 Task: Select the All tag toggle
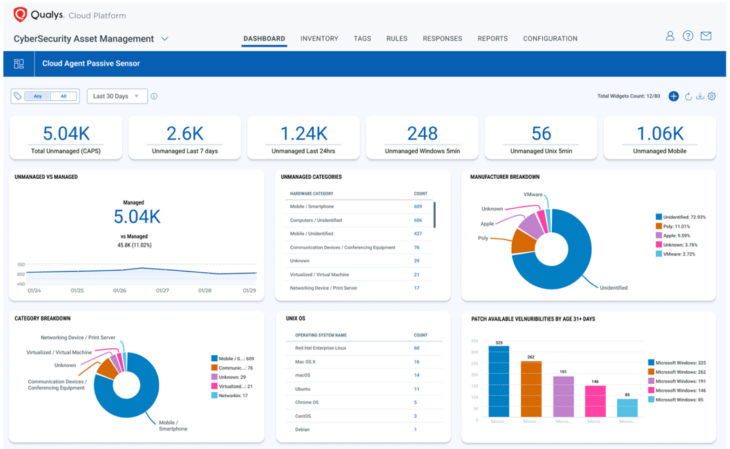coord(64,96)
